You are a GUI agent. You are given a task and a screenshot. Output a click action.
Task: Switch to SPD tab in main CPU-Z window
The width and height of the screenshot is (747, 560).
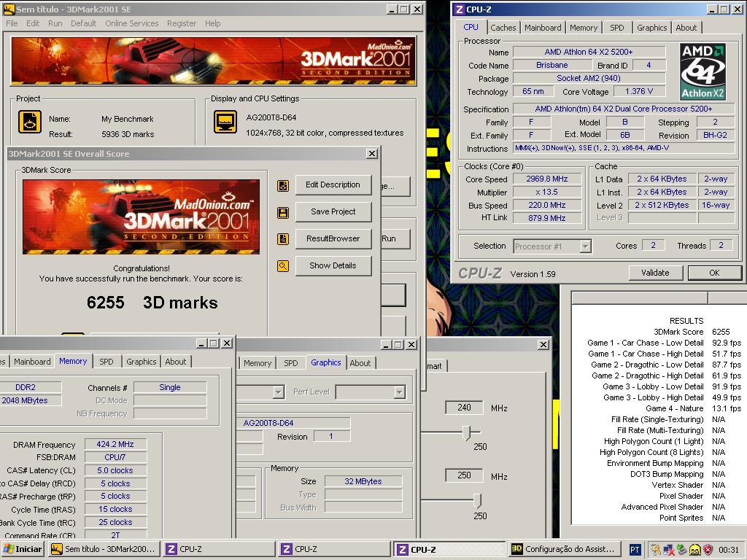617,28
